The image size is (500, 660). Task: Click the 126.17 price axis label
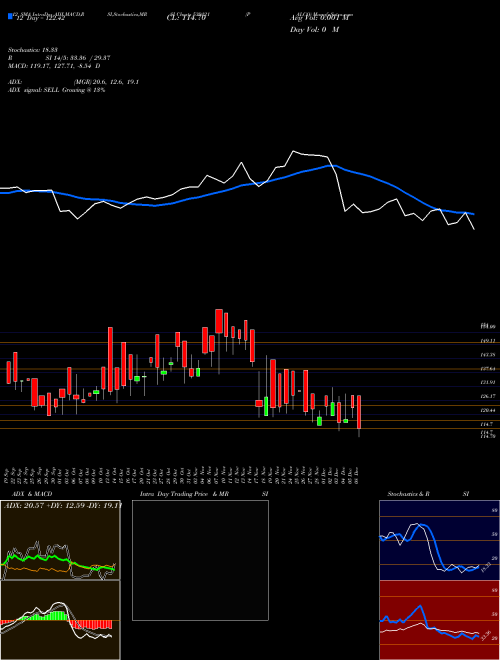pyautogui.click(x=488, y=397)
